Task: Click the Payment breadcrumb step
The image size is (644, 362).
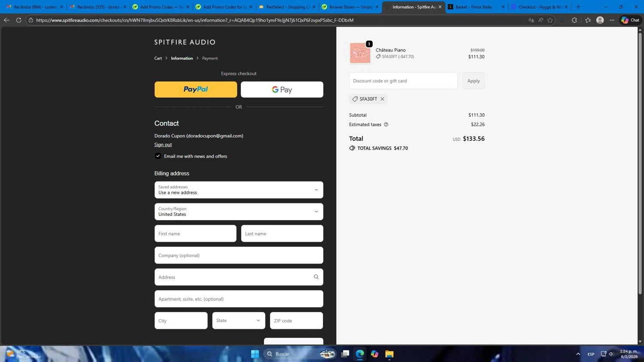Action: click(210, 58)
